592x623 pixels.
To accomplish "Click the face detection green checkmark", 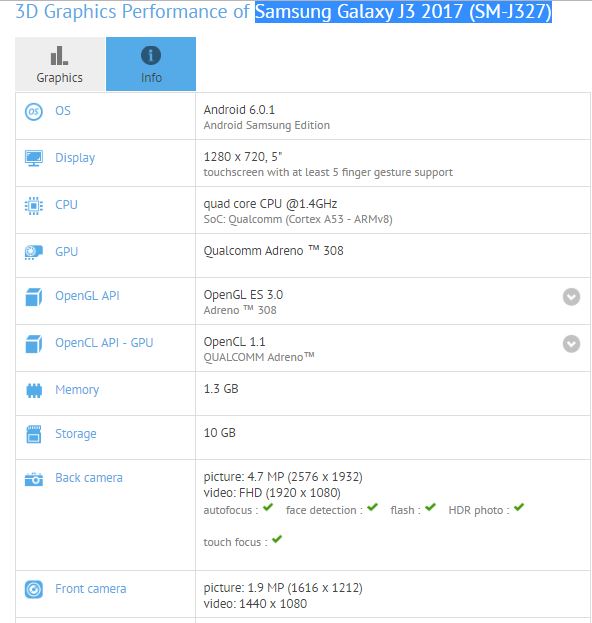I will coord(372,507).
